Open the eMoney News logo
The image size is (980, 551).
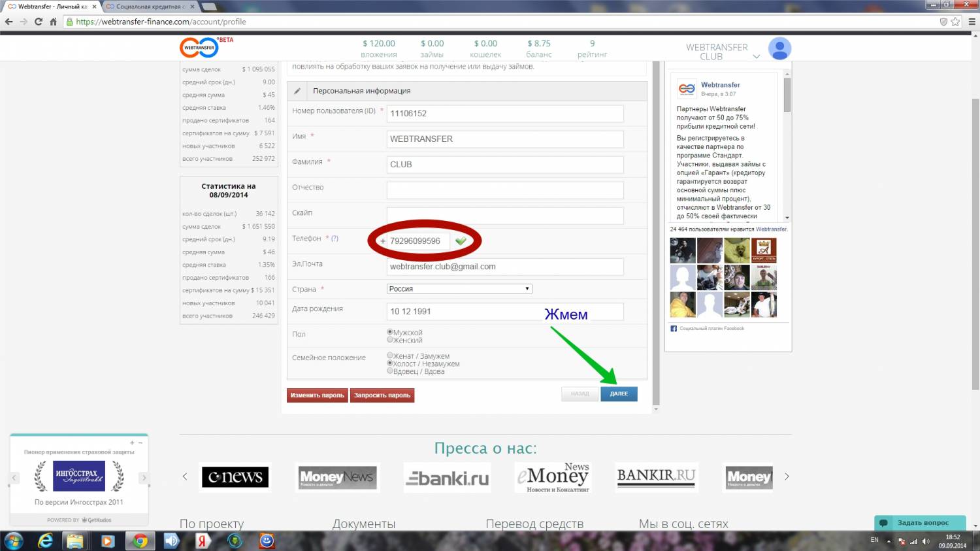553,477
